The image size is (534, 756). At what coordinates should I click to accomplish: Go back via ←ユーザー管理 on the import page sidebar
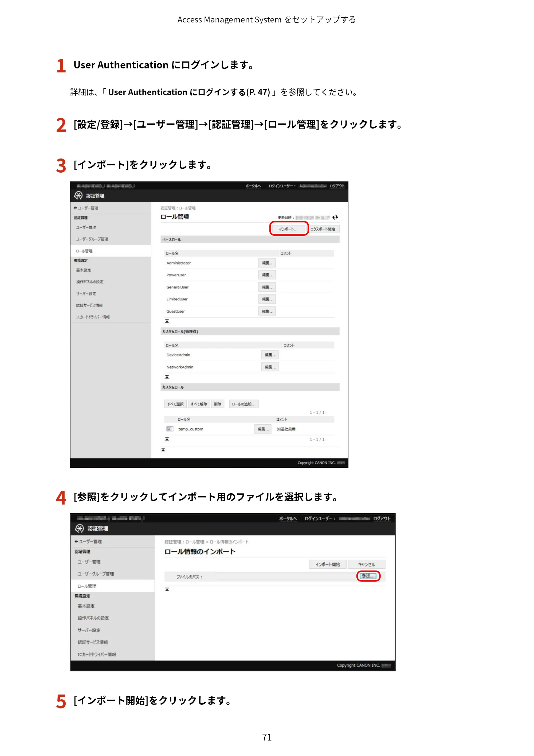pos(88,541)
